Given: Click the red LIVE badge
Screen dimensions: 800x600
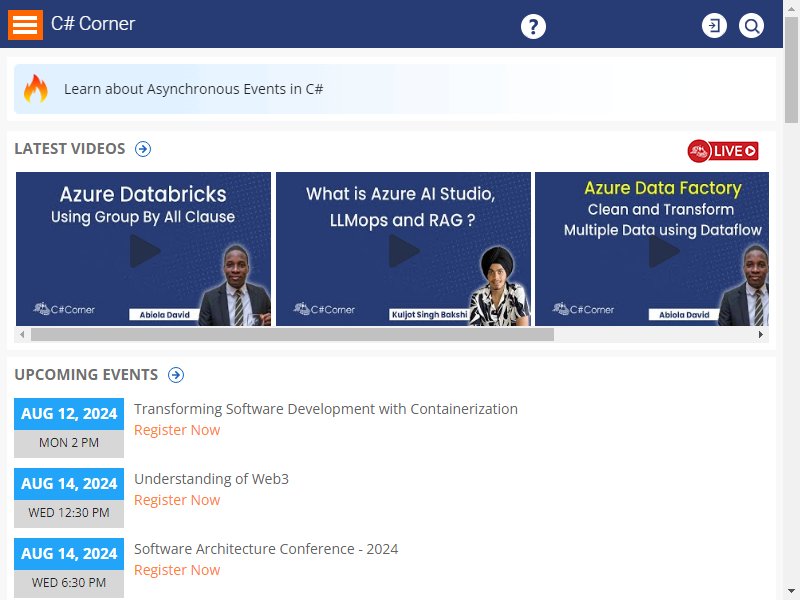Looking at the screenshot, I should (x=723, y=151).
